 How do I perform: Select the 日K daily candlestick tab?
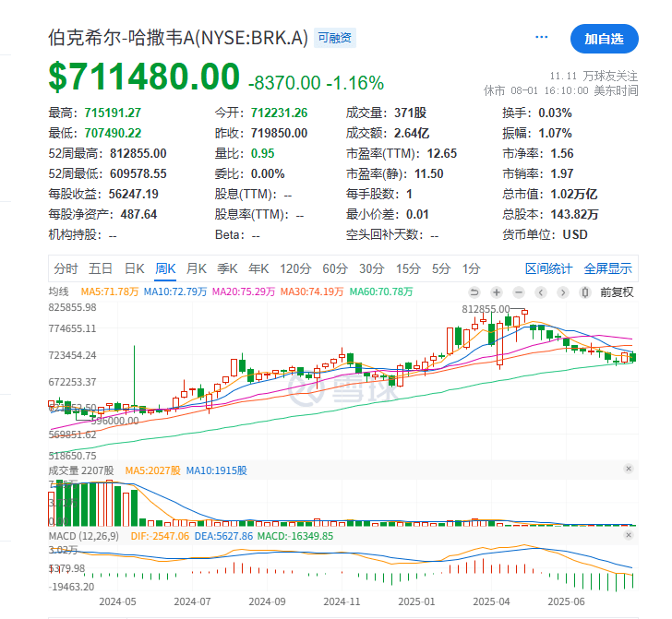134,268
